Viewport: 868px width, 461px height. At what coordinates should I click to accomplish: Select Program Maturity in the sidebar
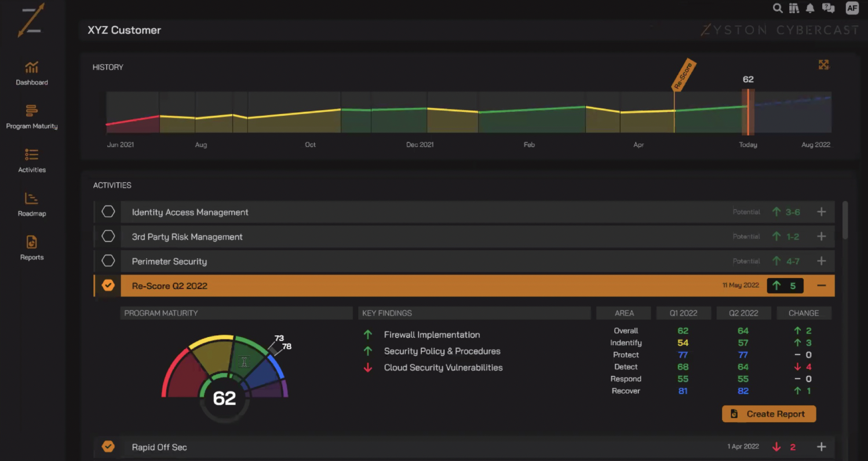pyautogui.click(x=32, y=116)
